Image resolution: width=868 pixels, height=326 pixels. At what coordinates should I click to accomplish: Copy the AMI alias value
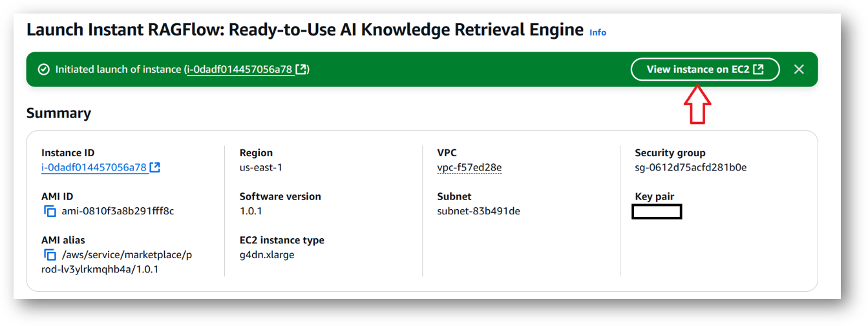[50, 255]
